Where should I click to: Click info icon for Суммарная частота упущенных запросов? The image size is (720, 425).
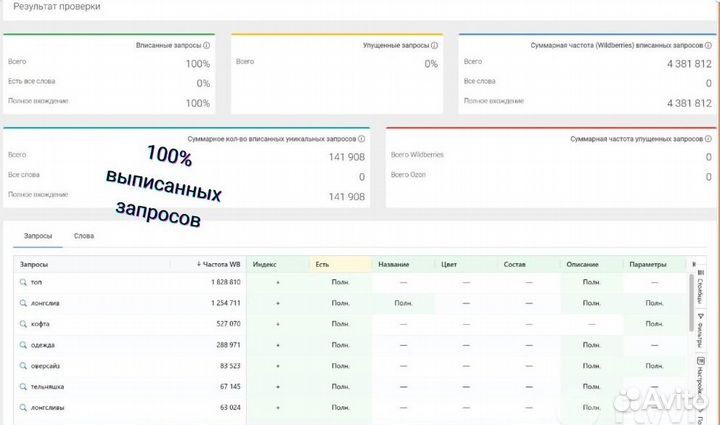tap(708, 139)
